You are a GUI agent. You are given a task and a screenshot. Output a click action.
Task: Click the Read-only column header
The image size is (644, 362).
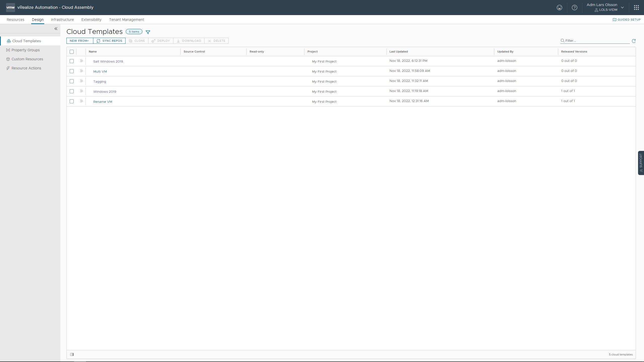(x=257, y=52)
